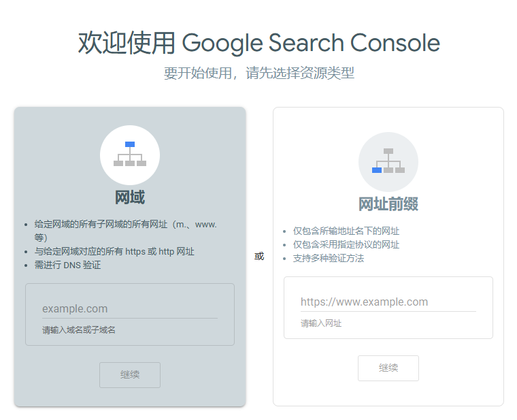The width and height of the screenshot is (517, 420).
Task: Click the 仅包含所输地址名下的网址 bullet
Action: (346, 231)
